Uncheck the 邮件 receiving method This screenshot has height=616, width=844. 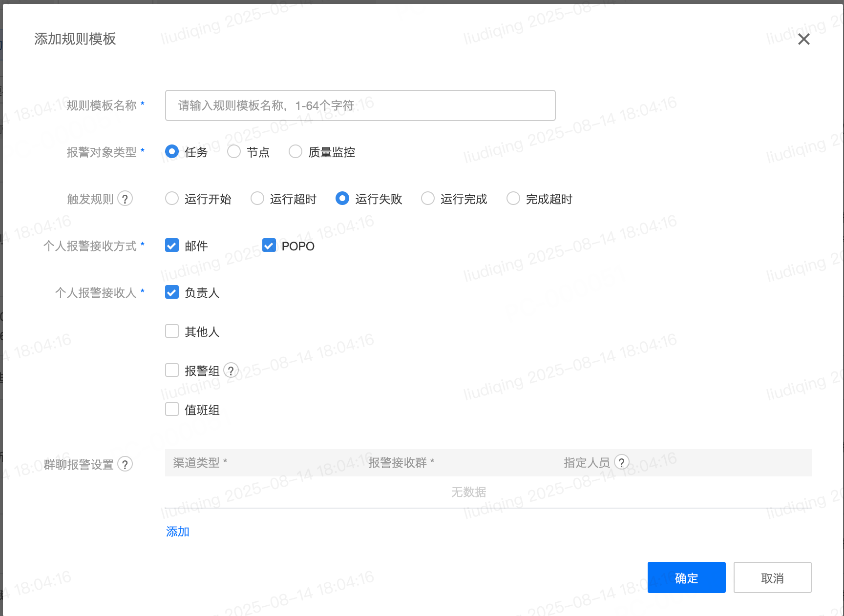click(172, 246)
